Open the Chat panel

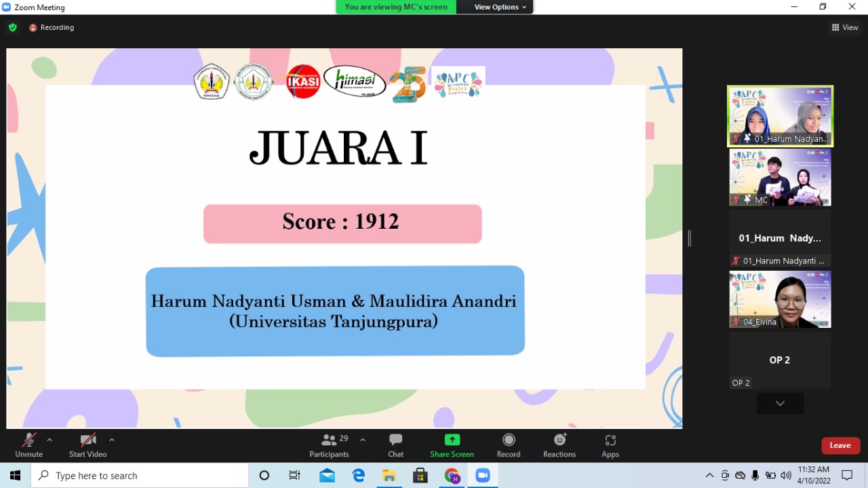pos(395,440)
